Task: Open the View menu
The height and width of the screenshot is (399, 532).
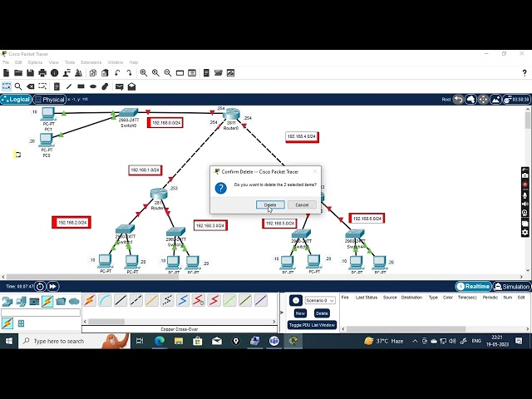Action: click(x=53, y=62)
